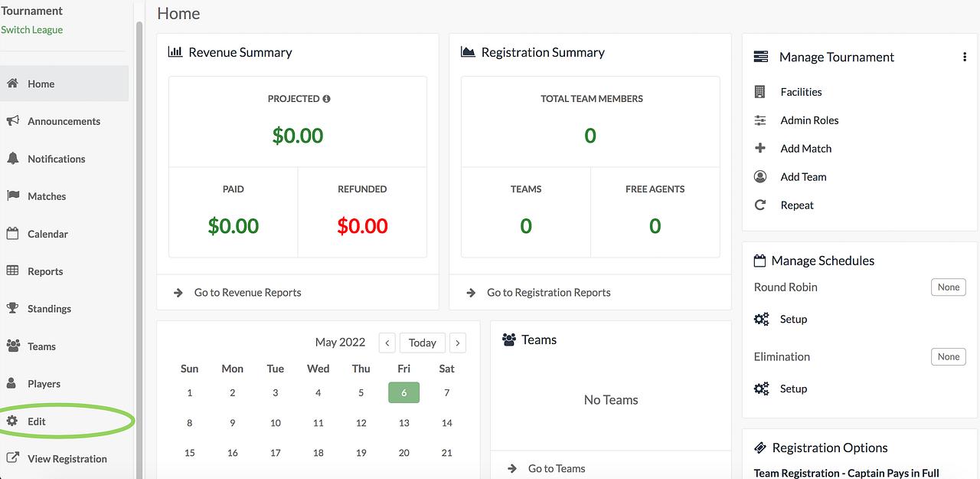This screenshot has height=479, width=980.
Task: Click the gear Edit icon in sidebar
Action: tap(12, 422)
